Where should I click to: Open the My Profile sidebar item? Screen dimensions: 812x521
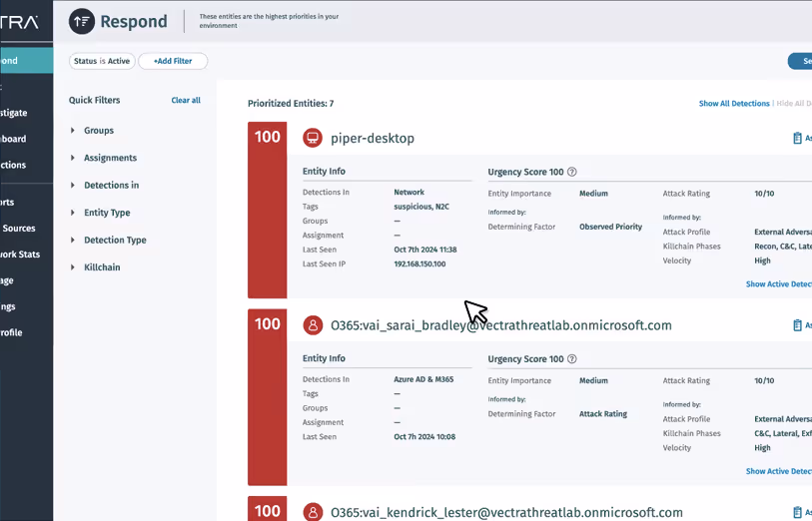pos(11,332)
